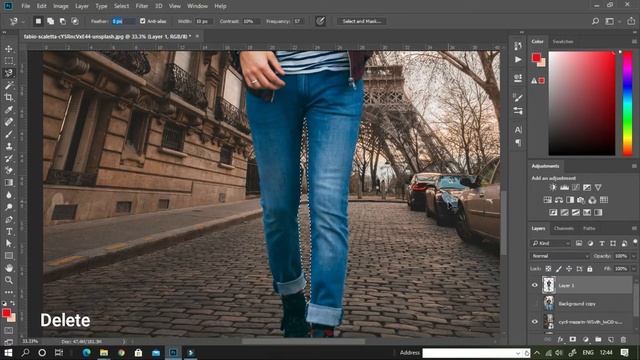Image resolution: width=640 pixels, height=360 pixels.
Task: Select the Magnetic Lasso tool in toolbar
Action: (x=9, y=73)
